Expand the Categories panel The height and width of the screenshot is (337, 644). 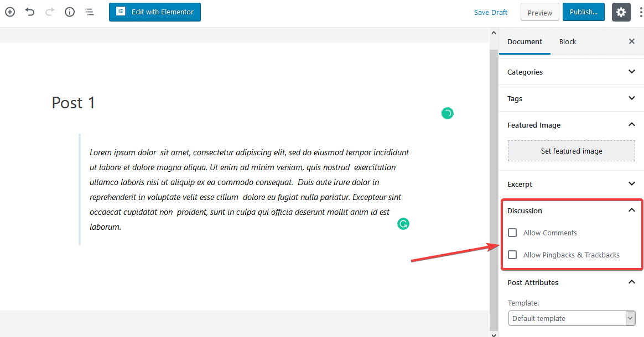[x=572, y=72]
